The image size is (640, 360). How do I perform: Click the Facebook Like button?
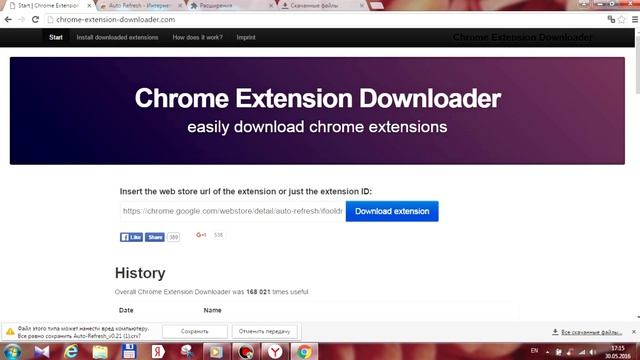coord(131,237)
